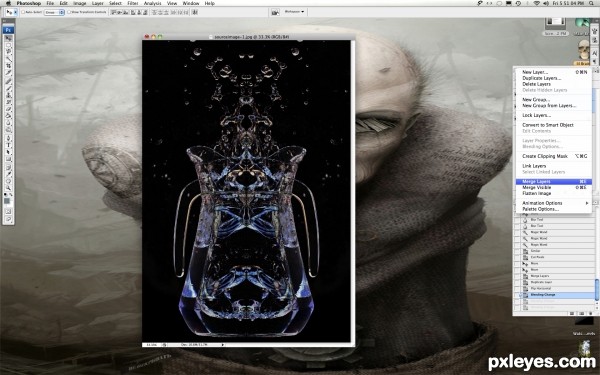The image size is (600, 375).
Task: Select the Eyedropper tool
Action: (8, 174)
